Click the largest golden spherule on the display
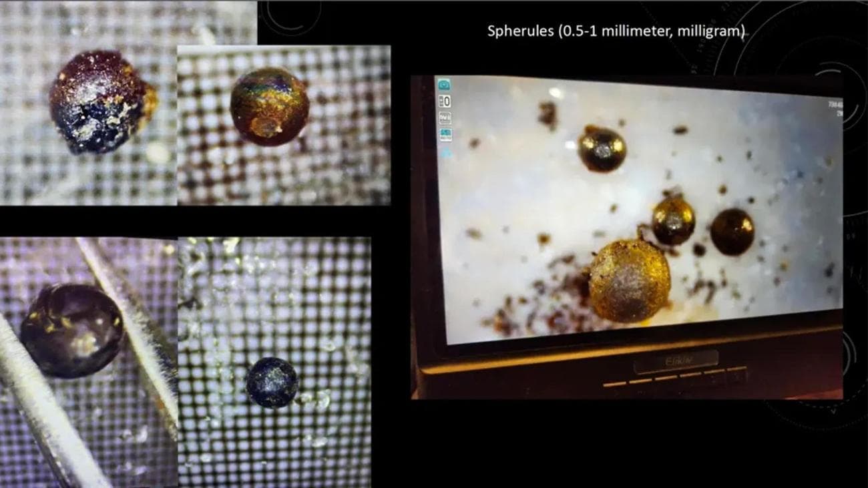Viewport: 868px width, 488px height. point(628,280)
